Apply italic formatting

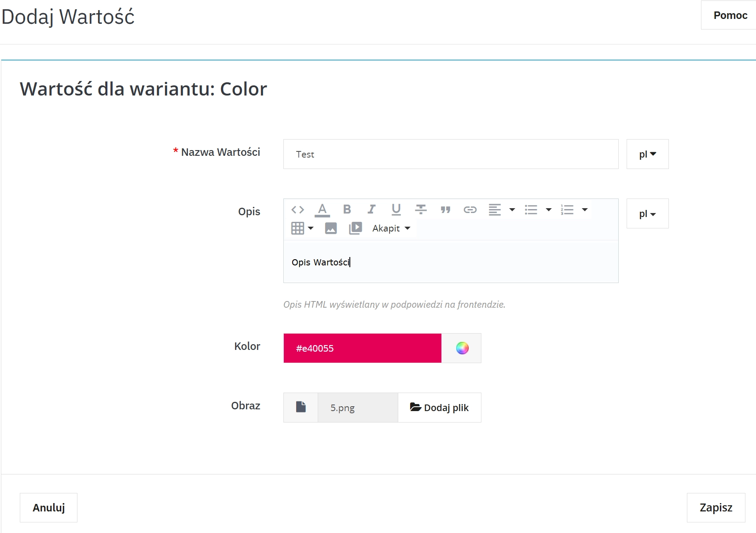click(x=371, y=210)
